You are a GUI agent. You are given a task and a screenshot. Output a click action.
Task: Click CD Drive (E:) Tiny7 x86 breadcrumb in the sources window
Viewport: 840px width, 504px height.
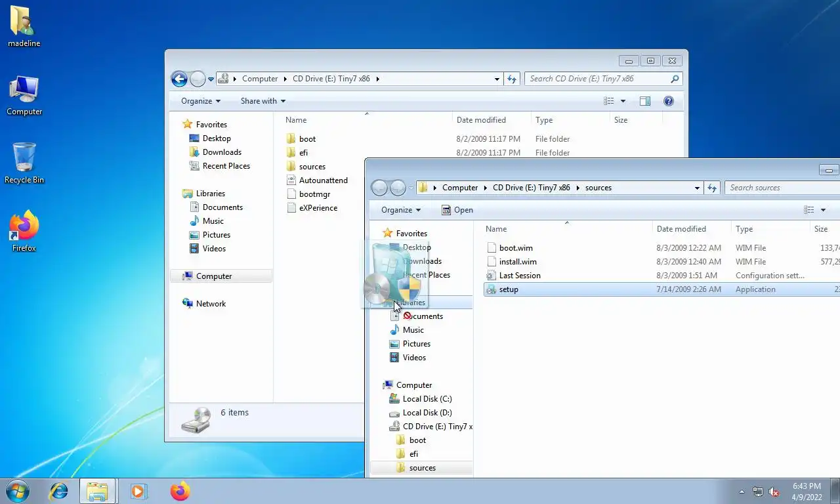point(531,188)
